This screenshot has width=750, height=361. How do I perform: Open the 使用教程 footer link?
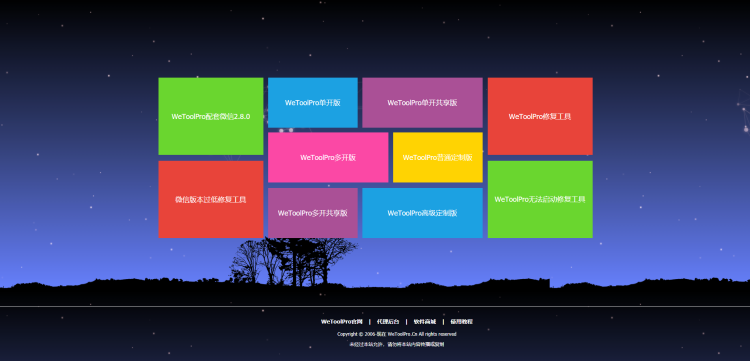[x=462, y=322]
